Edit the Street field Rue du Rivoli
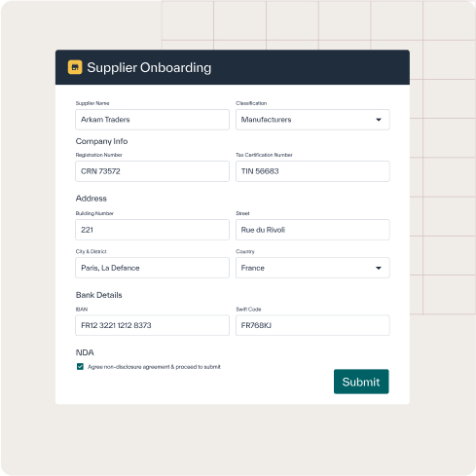476x476 pixels. click(x=312, y=230)
